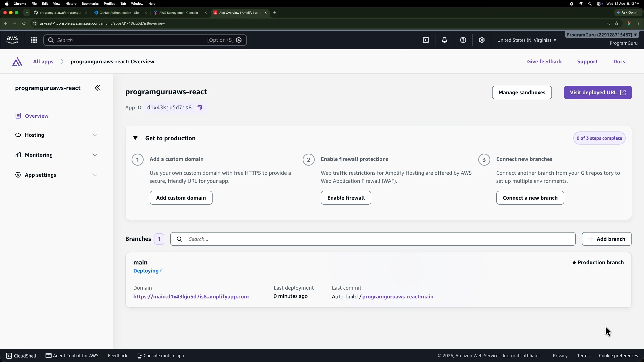Image resolution: width=644 pixels, height=362 pixels.
Task: Focus the Branches search field
Action: [x=373, y=239]
